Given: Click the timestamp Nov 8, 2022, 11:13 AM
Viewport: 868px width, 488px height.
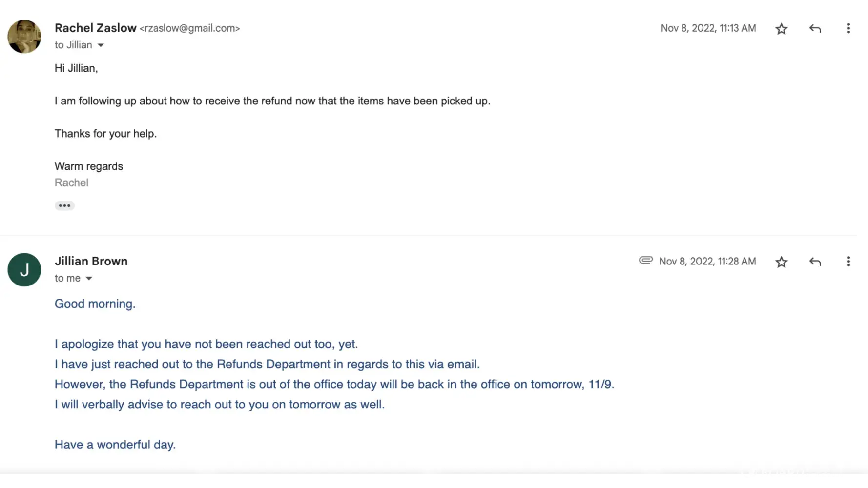Looking at the screenshot, I should (x=708, y=28).
